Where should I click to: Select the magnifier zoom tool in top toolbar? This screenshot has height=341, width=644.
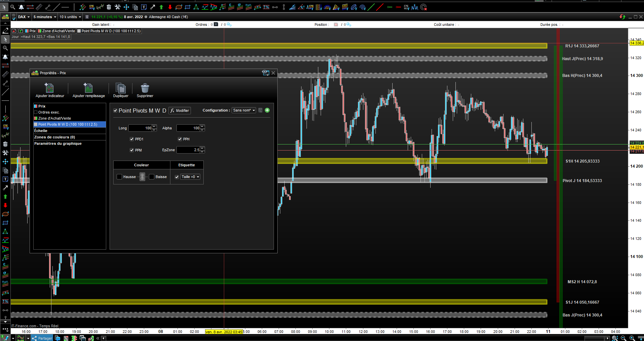[13, 7]
